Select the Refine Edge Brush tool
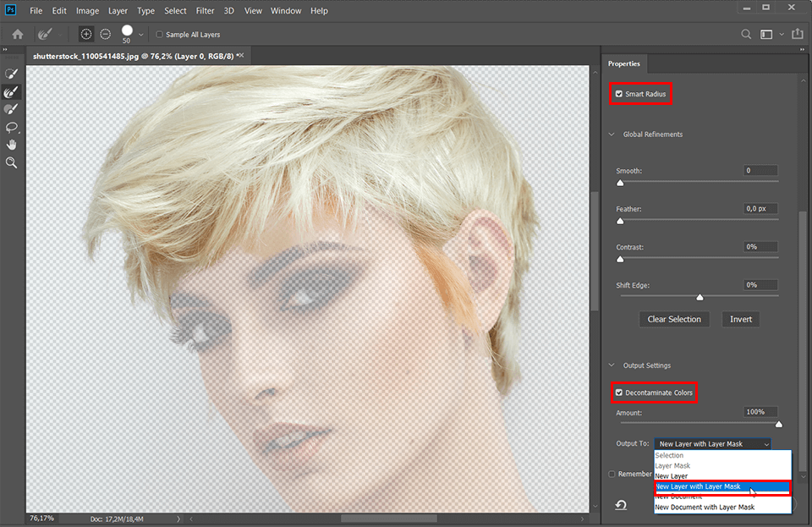This screenshot has height=527, width=812. 11,91
